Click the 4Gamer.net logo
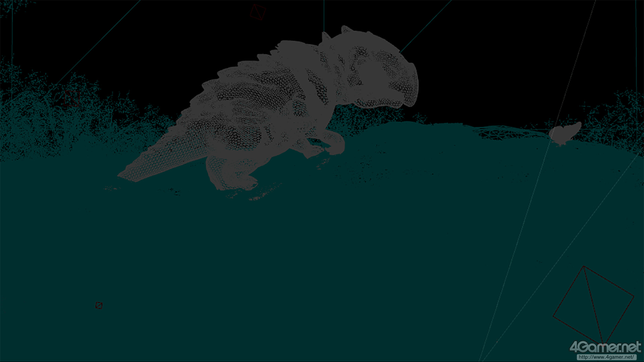The height and width of the screenshot is (362, 644). point(605,347)
